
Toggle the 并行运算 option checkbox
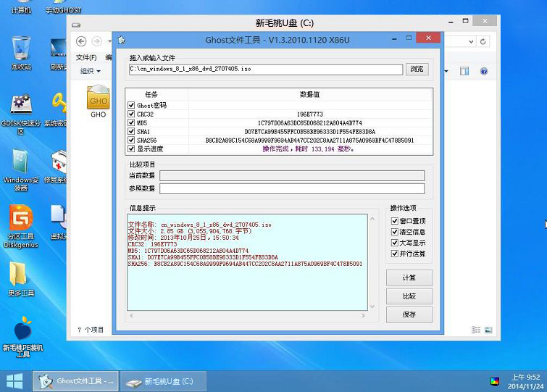(x=395, y=254)
